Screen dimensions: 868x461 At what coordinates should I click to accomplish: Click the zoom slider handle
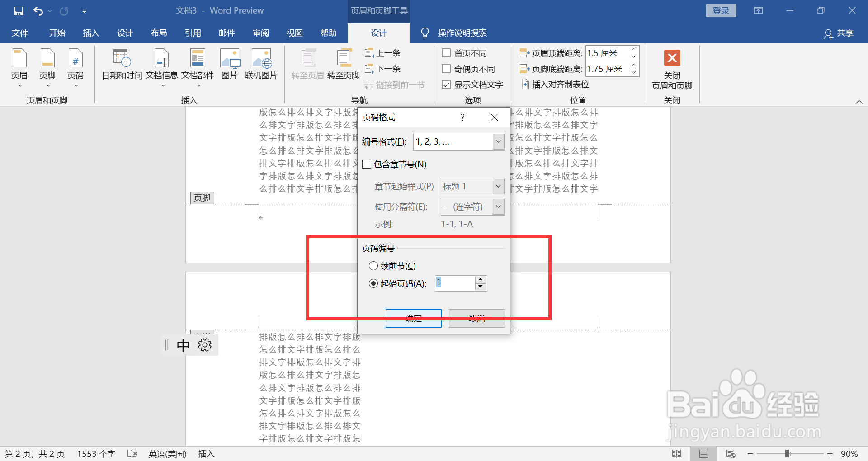point(787,454)
